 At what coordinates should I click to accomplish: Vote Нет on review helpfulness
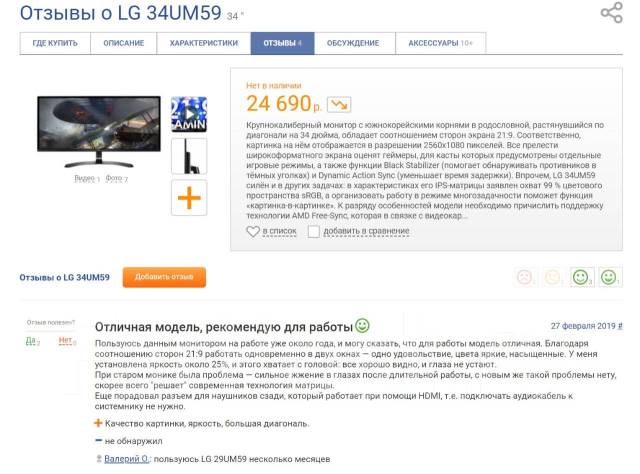[x=67, y=340]
